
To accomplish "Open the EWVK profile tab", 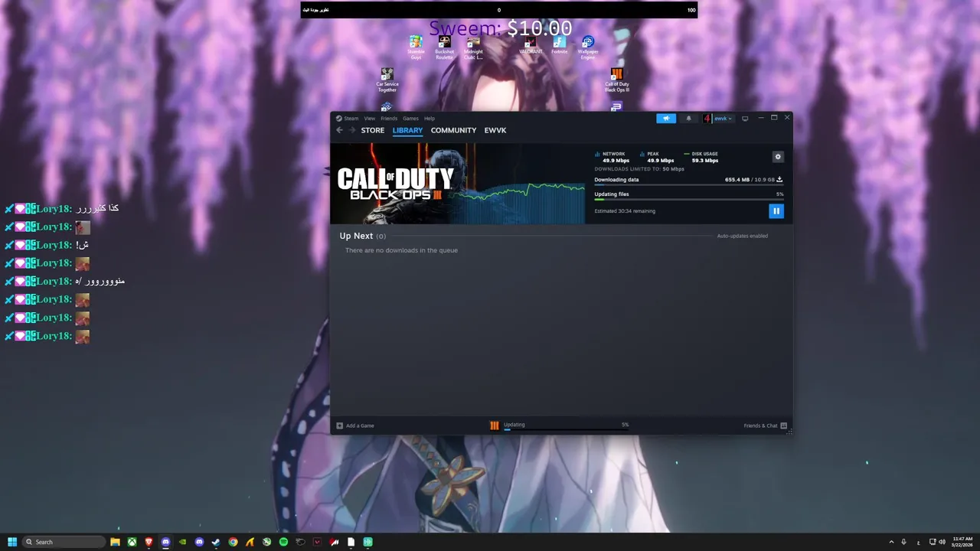I will (495, 130).
